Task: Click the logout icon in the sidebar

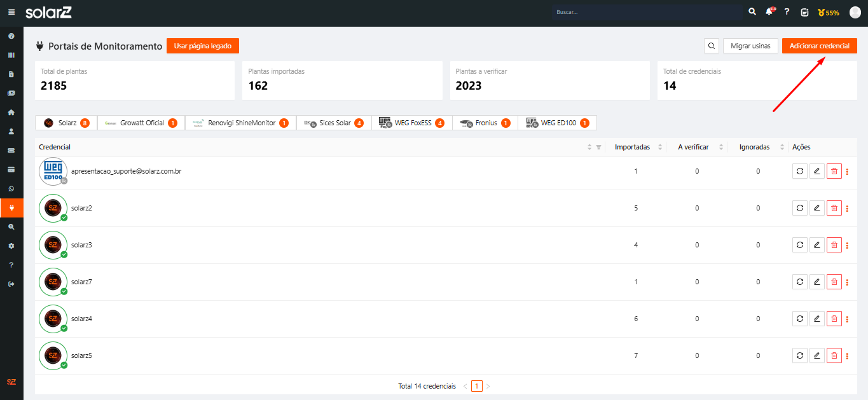Action: [x=11, y=284]
